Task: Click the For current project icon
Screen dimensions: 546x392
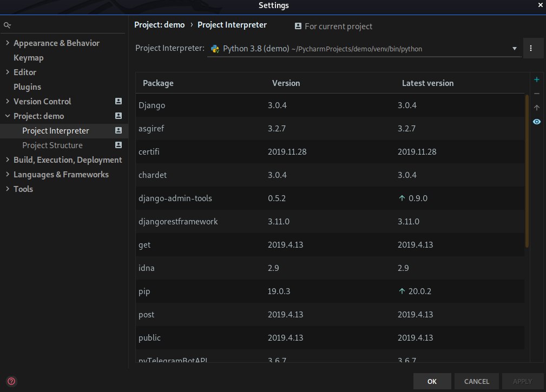Action: pyautogui.click(x=298, y=26)
